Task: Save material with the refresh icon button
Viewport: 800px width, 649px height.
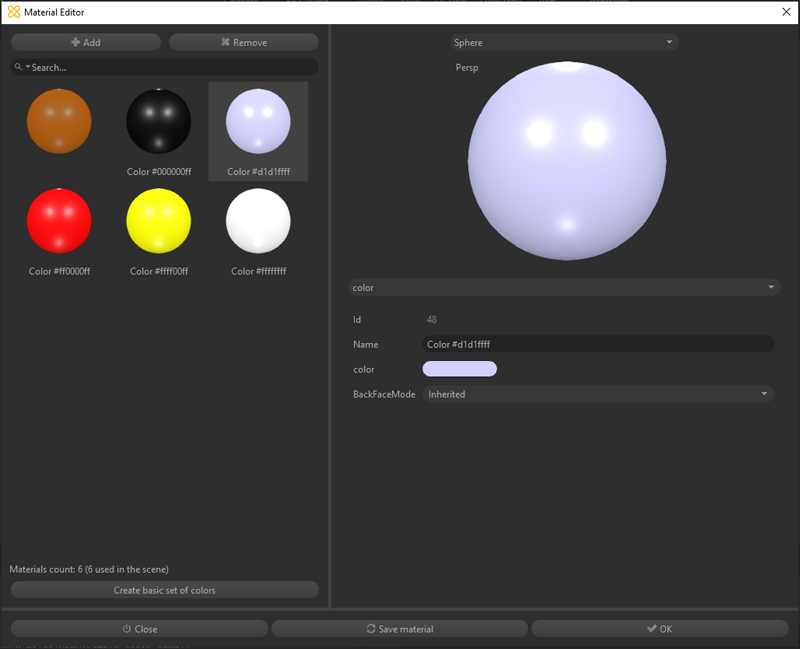Action: click(x=399, y=629)
